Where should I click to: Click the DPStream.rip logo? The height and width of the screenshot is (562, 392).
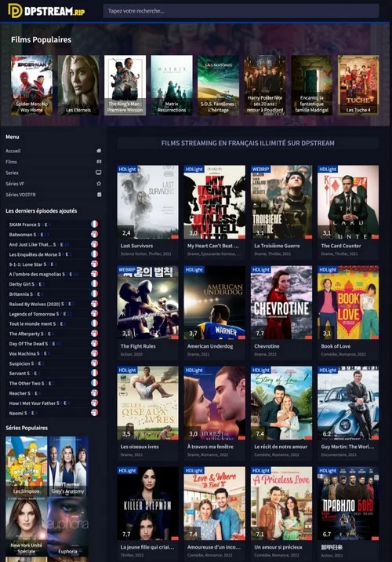coord(46,11)
